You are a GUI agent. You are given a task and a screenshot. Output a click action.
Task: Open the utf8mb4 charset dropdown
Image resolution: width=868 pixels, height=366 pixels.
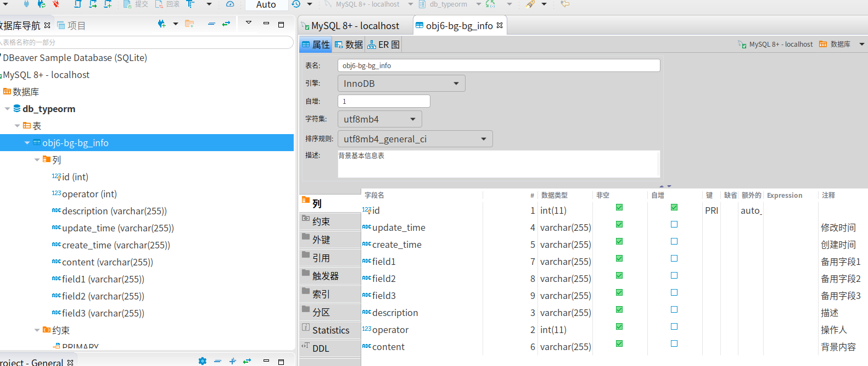380,119
